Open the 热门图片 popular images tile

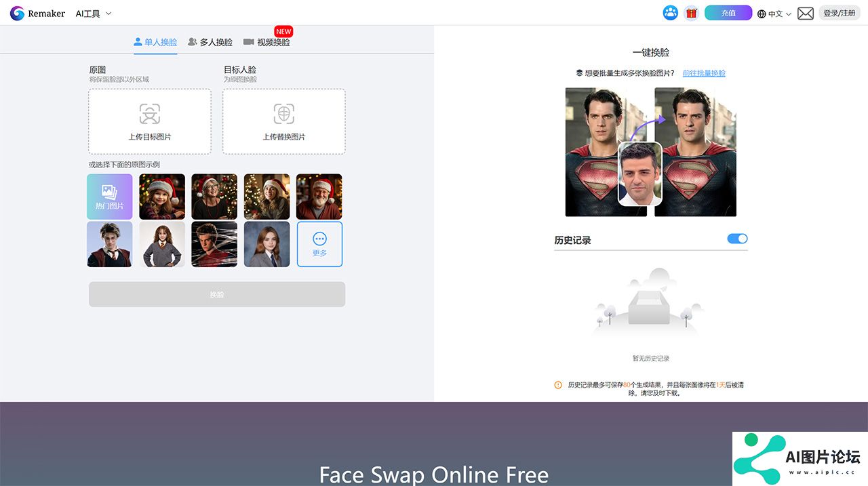tap(109, 197)
